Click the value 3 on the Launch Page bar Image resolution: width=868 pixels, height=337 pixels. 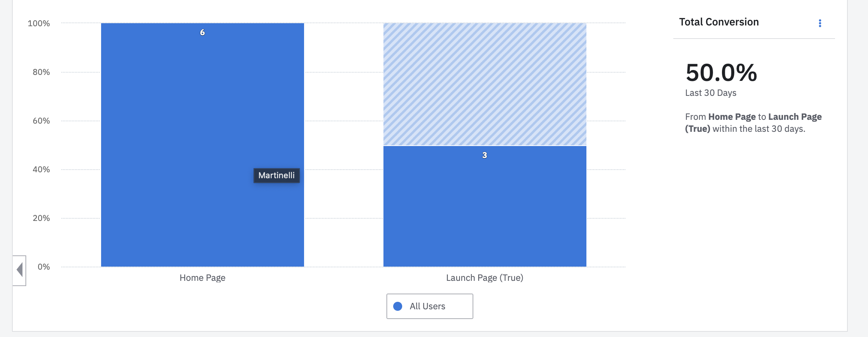click(485, 154)
